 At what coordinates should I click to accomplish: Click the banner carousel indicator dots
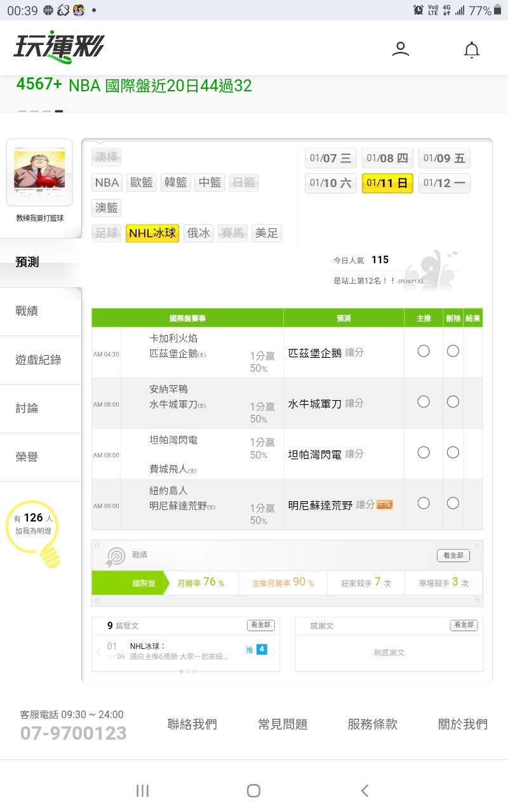[41, 112]
